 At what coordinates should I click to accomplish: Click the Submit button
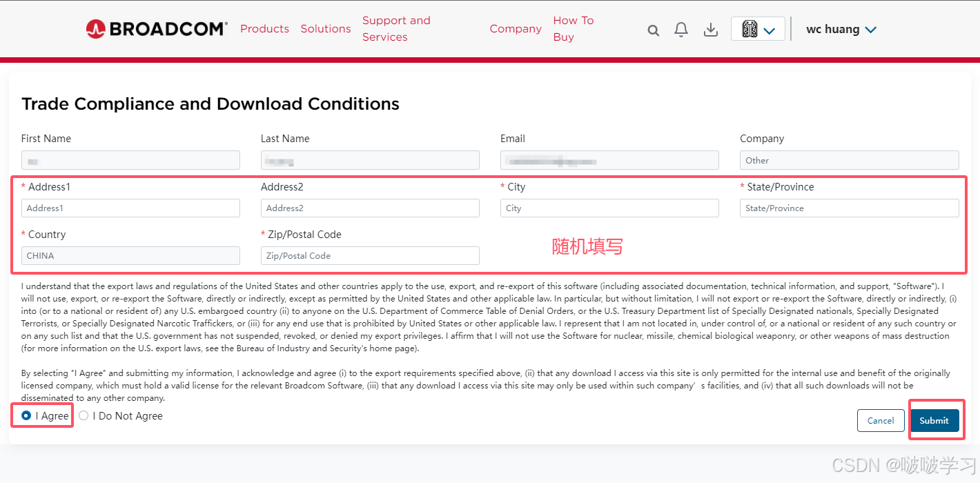(934, 421)
